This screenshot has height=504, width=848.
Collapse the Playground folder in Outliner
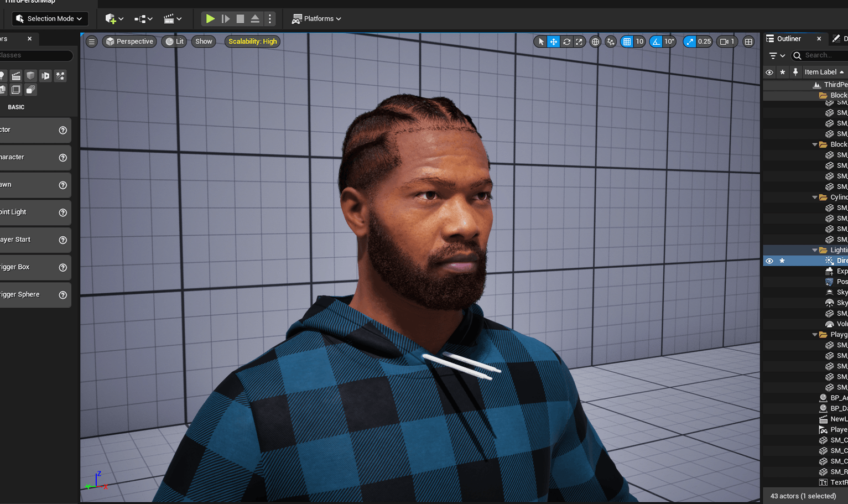814,335
